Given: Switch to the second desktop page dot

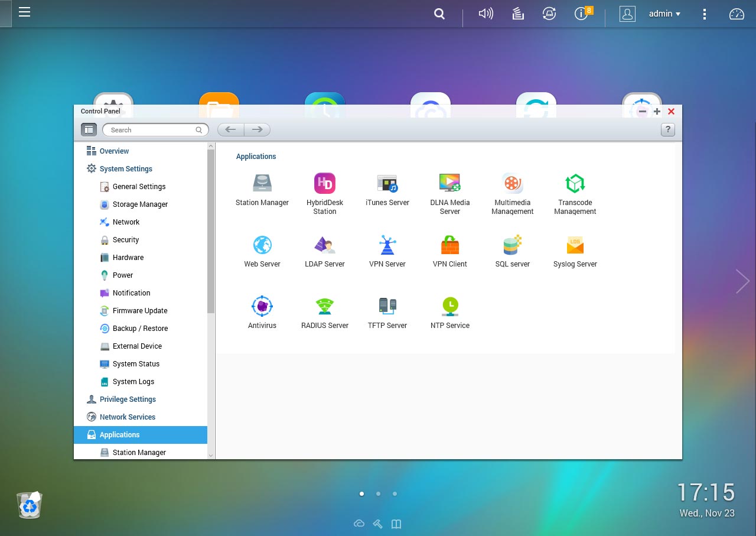Looking at the screenshot, I should [x=378, y=493].
